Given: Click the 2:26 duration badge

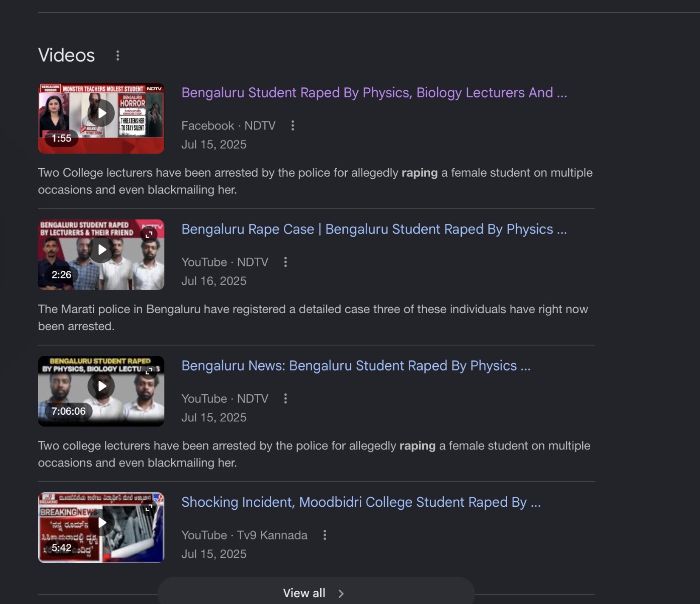Looking at the screenshot, I should point(62,275).
